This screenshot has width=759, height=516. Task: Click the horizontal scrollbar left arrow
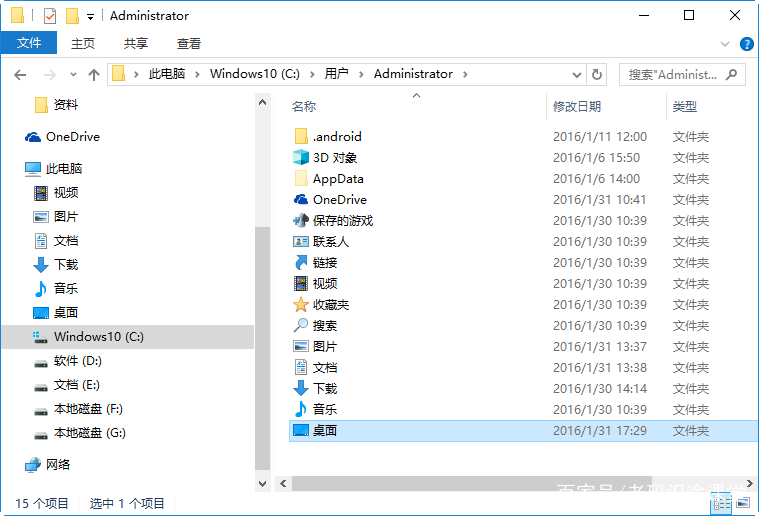click(283, 484)
